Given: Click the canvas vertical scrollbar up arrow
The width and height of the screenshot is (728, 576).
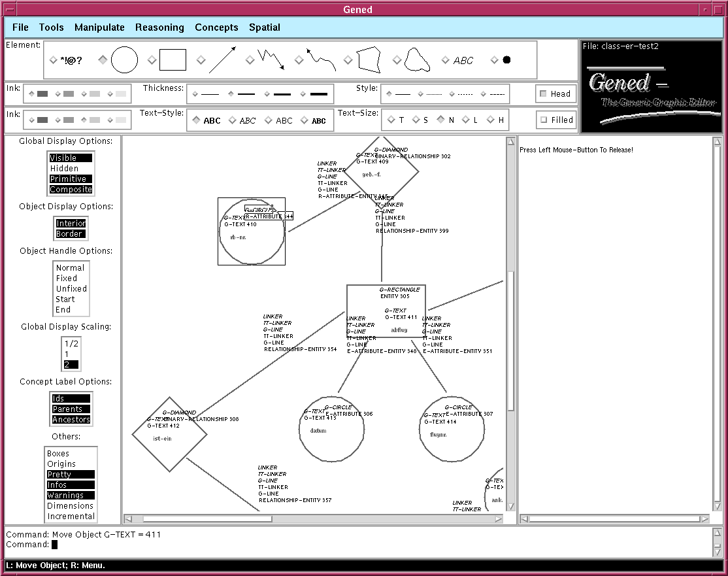Looking at the screenshot, I should (511, 142).
